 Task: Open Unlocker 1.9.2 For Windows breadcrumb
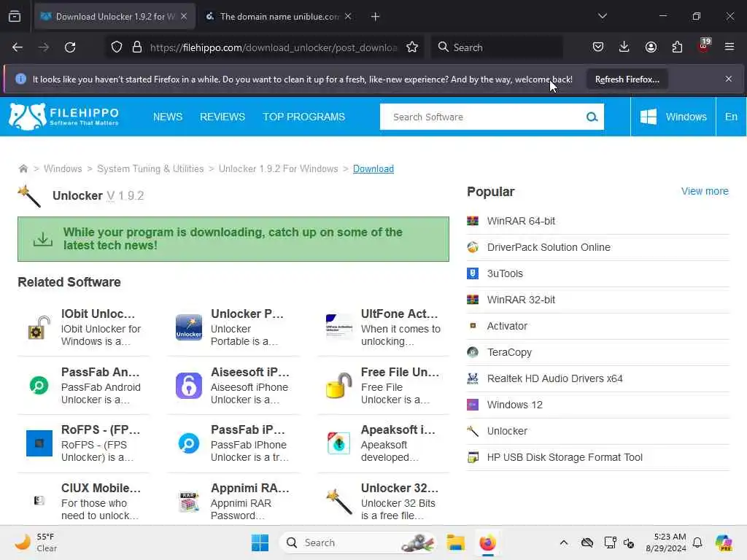pos(278,168)
